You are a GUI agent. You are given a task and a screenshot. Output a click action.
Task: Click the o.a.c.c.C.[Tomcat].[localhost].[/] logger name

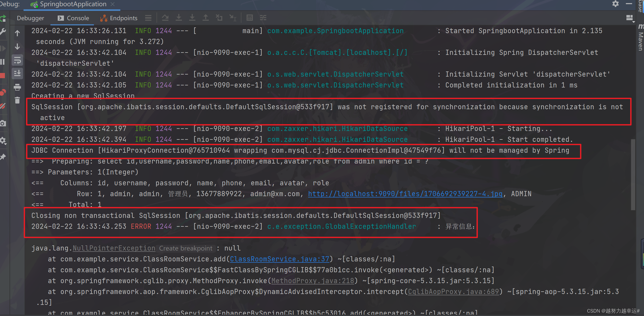[337, 53]
